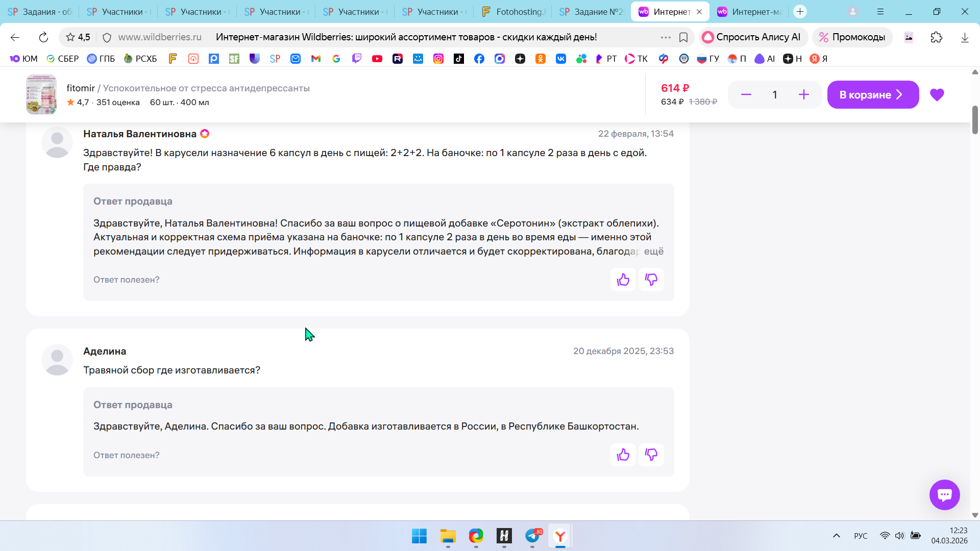
Task: Bookmark this page in the address bar
Action: (683, 37)
